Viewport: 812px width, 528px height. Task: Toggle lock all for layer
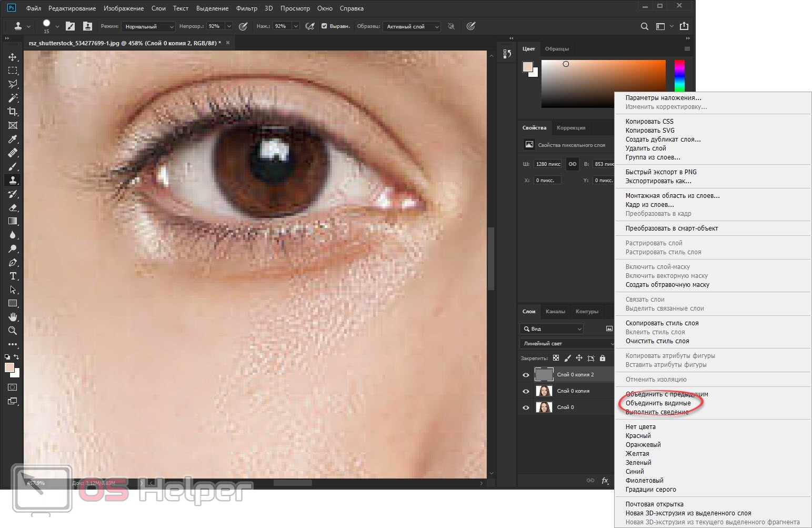coord(603,358)
